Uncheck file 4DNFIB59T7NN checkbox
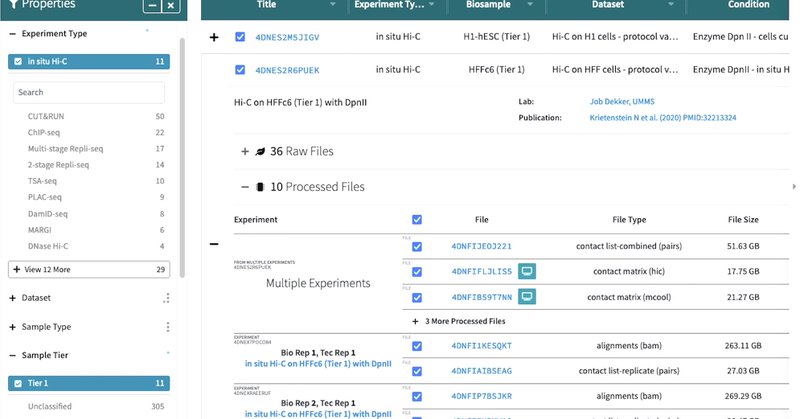 (x=417, y=298)
